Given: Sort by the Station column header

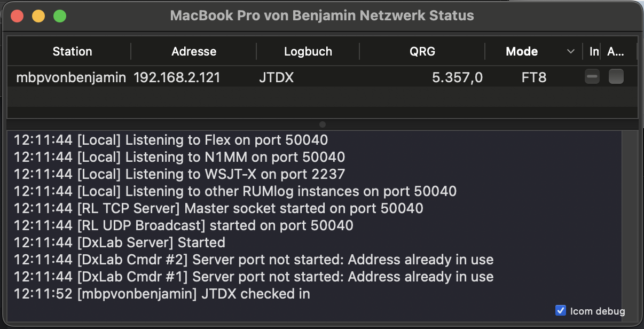Looking at the screenshot, I should pyautogui.click(x=72, y=51).
